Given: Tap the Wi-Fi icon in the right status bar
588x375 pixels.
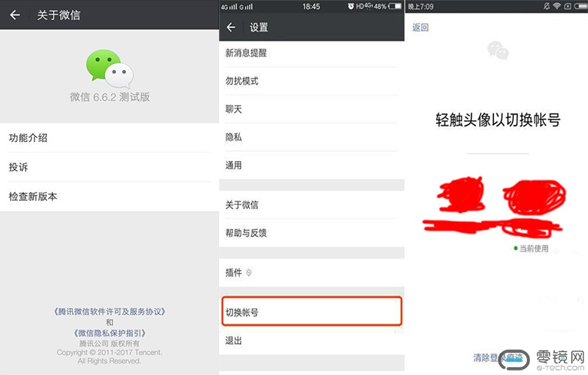Looking at the screenshot, I should [x=557, y=6].
